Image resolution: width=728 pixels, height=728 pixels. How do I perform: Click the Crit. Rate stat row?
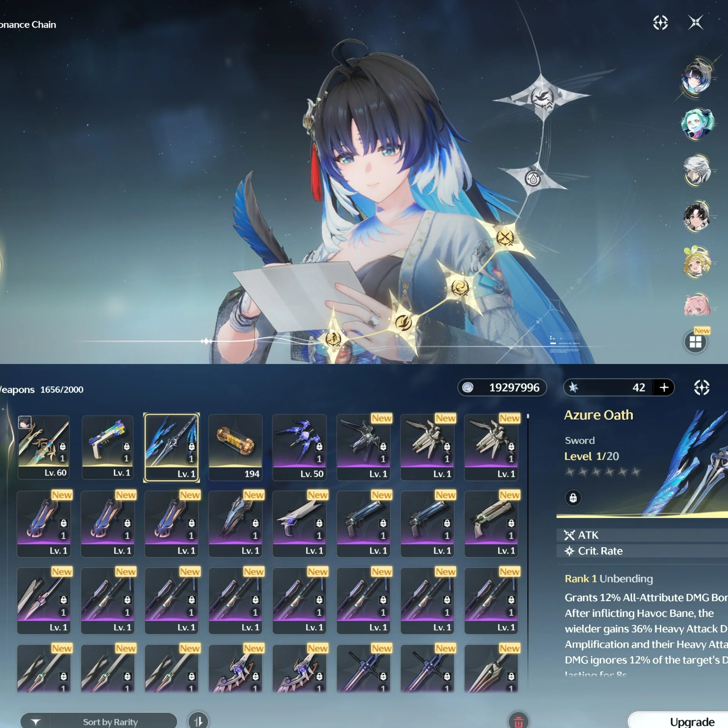coord(642,551)
